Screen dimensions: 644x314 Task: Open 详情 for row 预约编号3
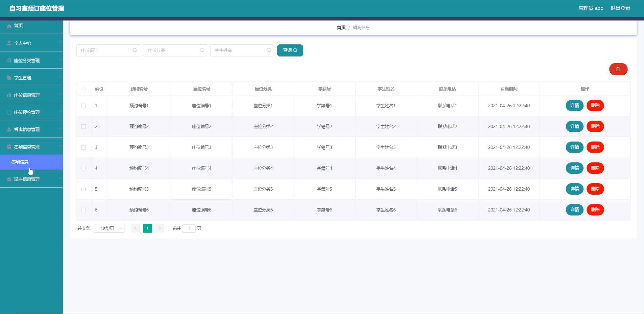tap(574, 147)
